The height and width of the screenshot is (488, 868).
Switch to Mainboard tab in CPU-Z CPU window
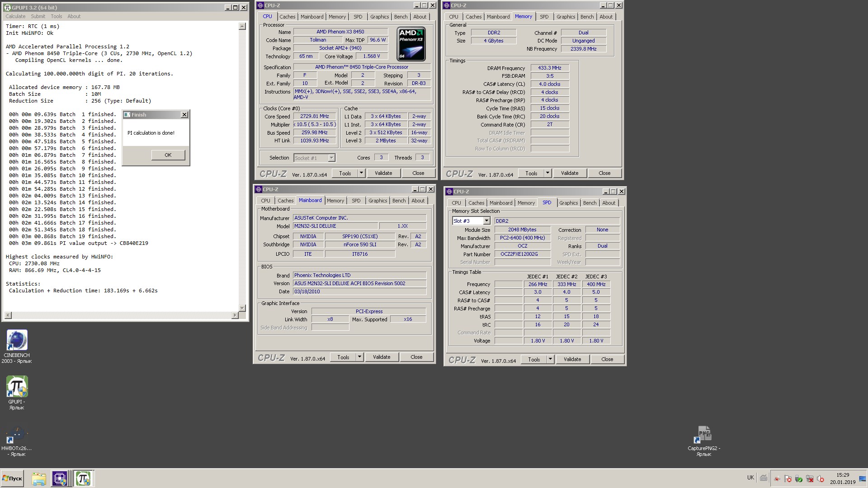[312, 17]
